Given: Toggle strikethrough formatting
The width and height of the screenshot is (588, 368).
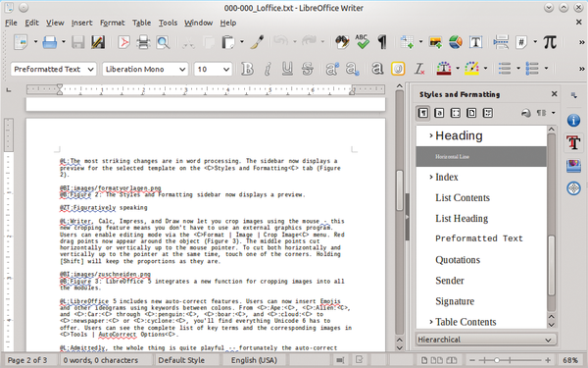Looking at the screenshot, I should coord(308,69).
